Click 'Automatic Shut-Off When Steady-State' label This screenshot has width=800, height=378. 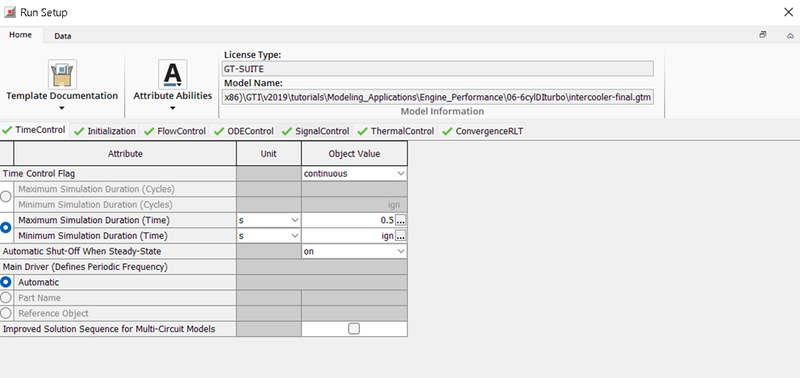[82, 251]
